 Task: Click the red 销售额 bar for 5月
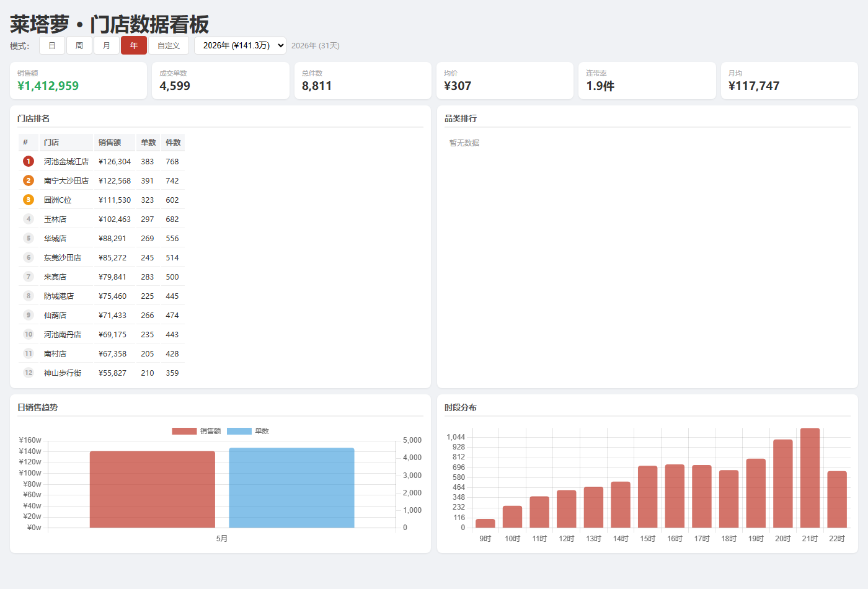click(x=153, y=489)
